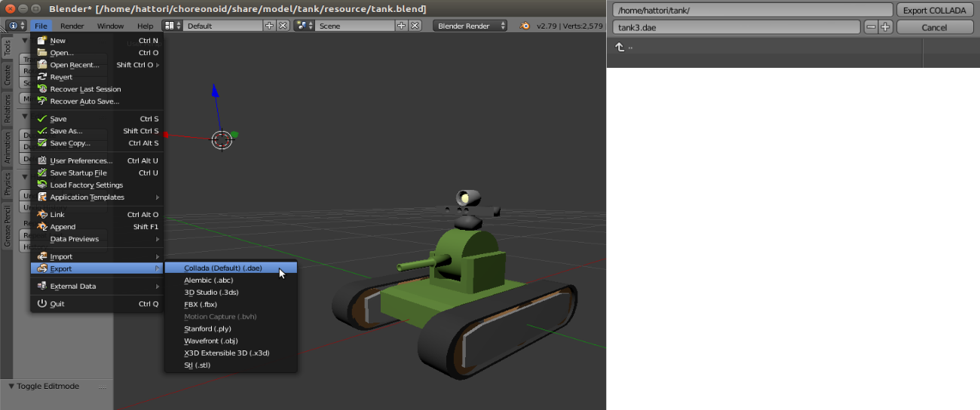
Task: Switch to the Physics sidebar tab
Action: [x=8, y=183]
